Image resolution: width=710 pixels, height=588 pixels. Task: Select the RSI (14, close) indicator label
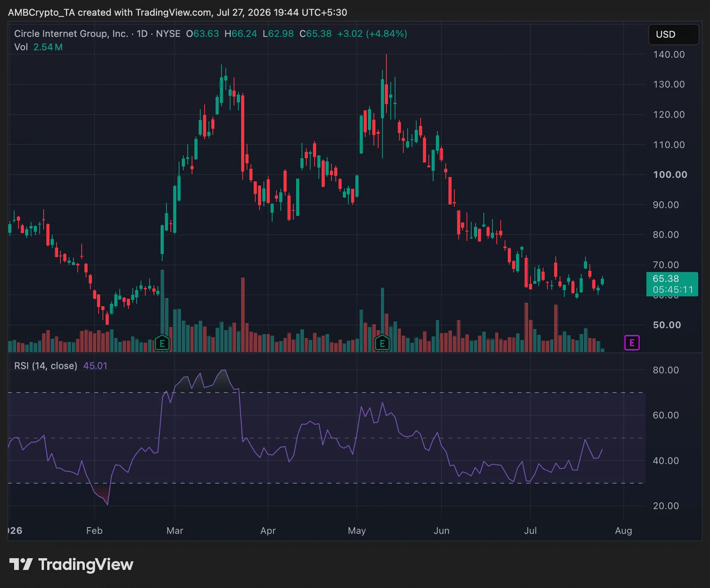point(46,366)
